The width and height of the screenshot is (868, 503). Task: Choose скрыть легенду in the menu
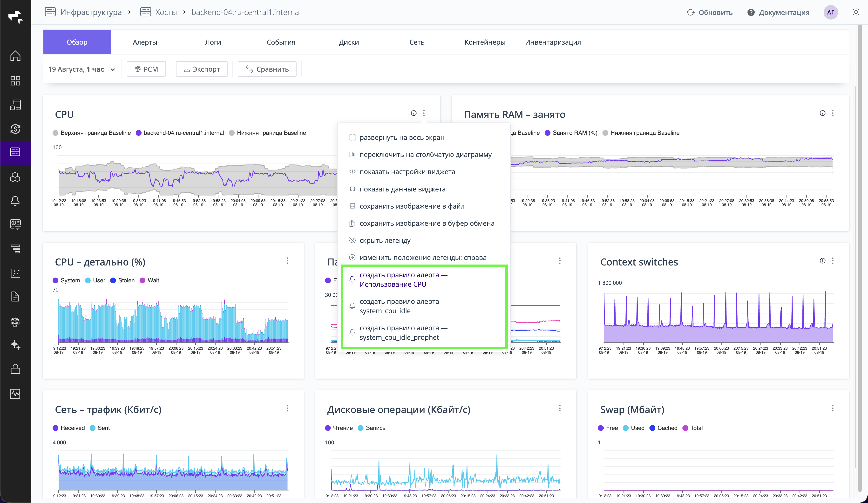(424, 240)
